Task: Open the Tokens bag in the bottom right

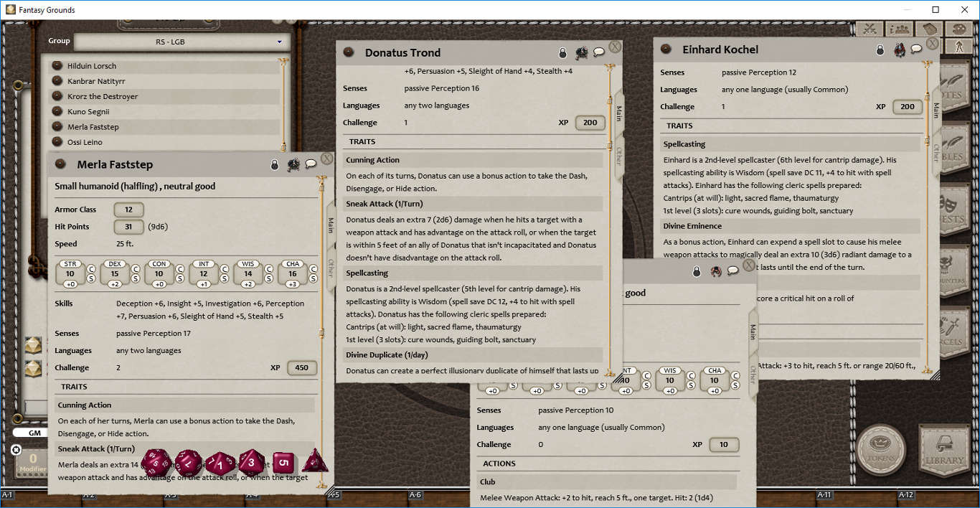Action: (x=881, y=448)
